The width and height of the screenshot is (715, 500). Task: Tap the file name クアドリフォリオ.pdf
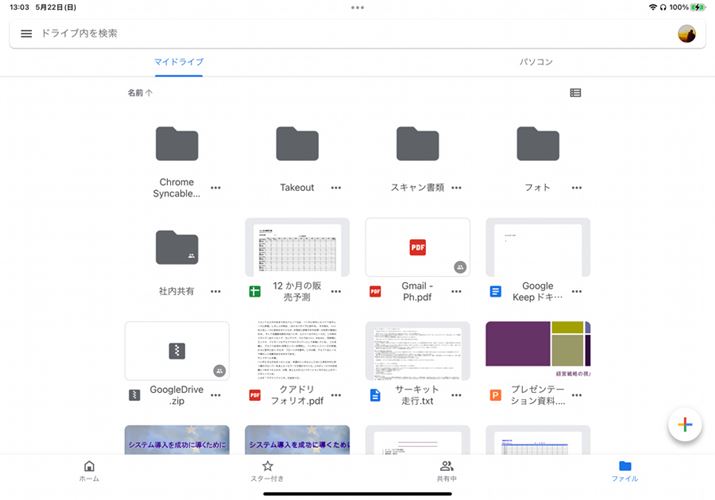click(297, 395)
